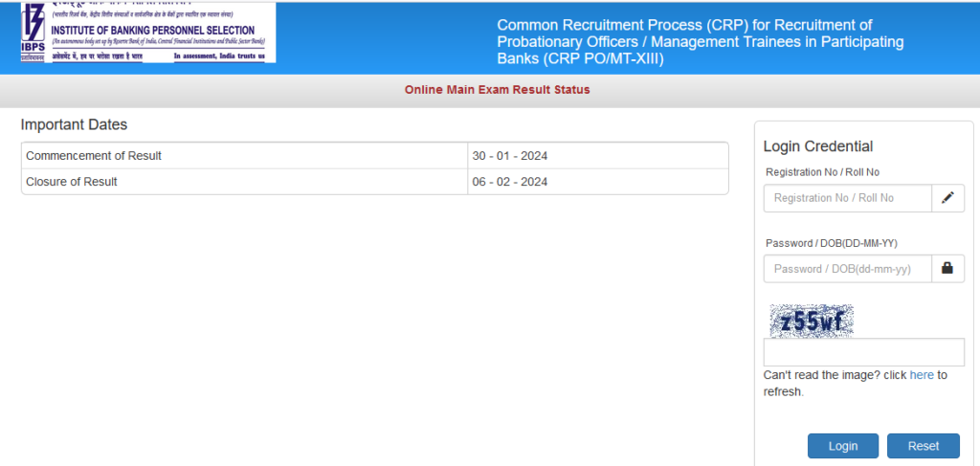
Task: Click the lock icon beside Password field
Action: pyautogui.click(x=947, y=269)
